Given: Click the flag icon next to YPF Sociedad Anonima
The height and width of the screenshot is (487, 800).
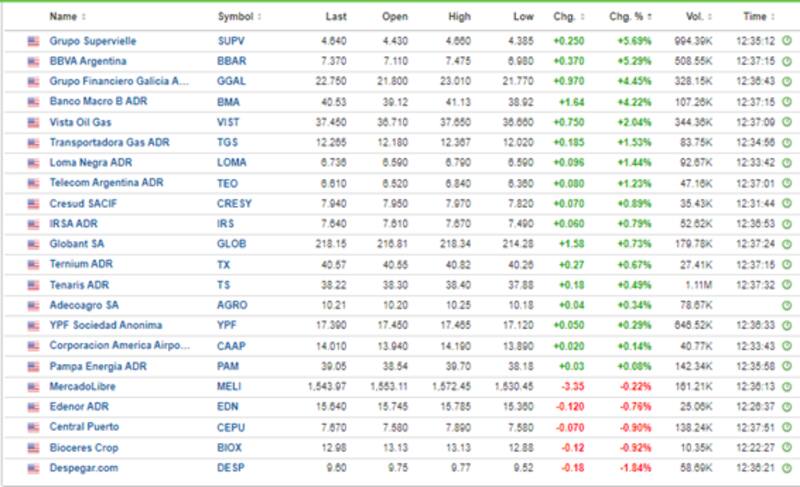Looking at the screenshot, I should pos(33,325).
